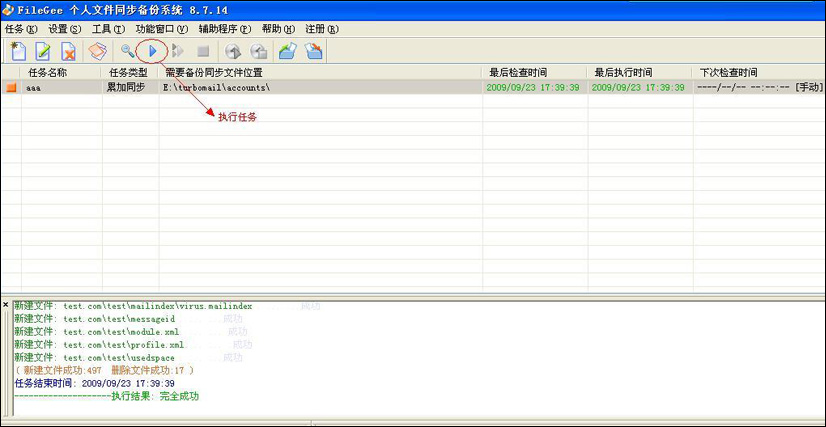Click the 最后执行时间 column header
This screenshot has width=826, height=427.
[x=623, y=73]
